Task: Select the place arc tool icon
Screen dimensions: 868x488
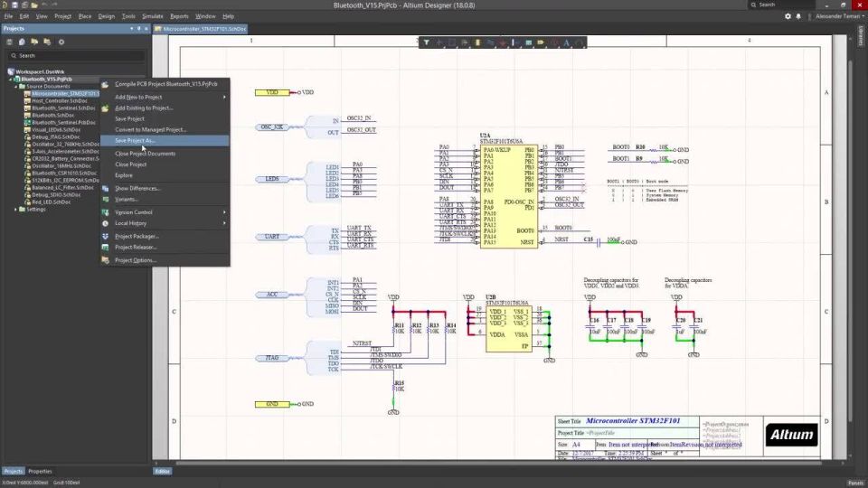Action: (579, 42)
